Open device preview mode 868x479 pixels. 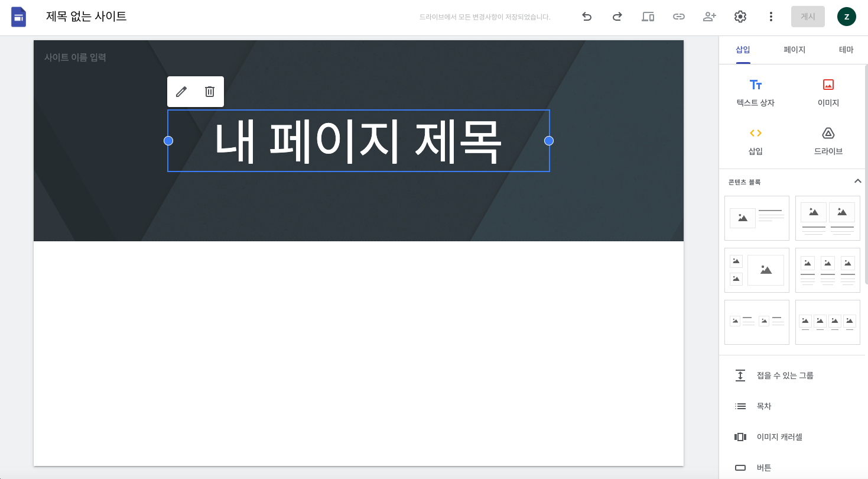(648, 17)
